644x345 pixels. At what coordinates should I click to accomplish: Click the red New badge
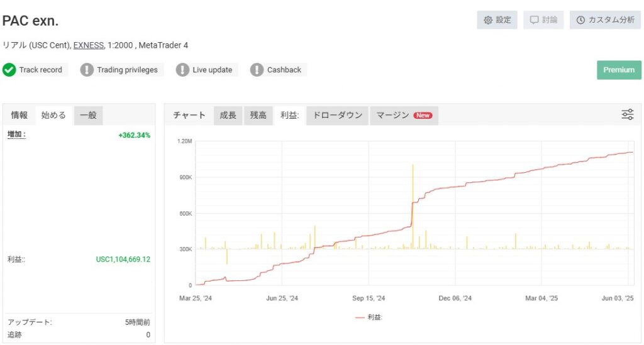click(423, 115)
